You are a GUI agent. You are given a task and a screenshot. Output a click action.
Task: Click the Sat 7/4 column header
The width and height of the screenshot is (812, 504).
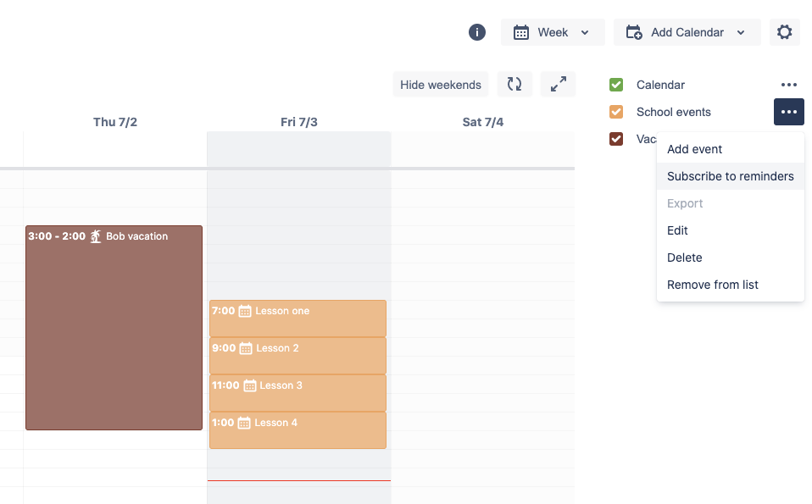point(483,122)
